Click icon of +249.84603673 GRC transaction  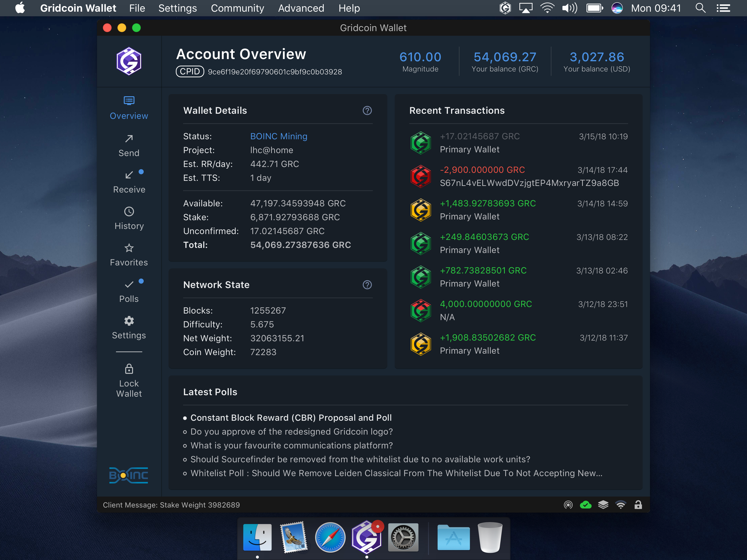click(420, 243)
